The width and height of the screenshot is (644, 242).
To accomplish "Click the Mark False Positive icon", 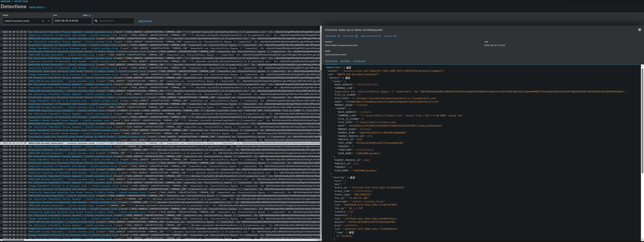I will 380,36.
